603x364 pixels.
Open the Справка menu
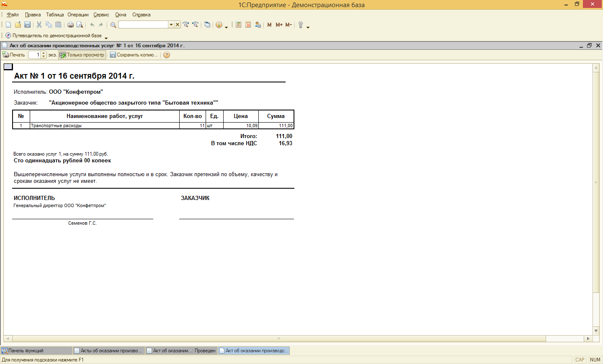tap(141, 15)
